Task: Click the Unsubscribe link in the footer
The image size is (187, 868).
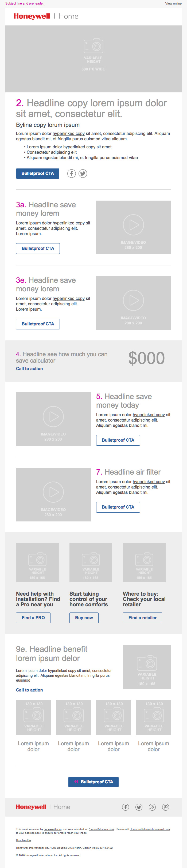Action: 24,840
